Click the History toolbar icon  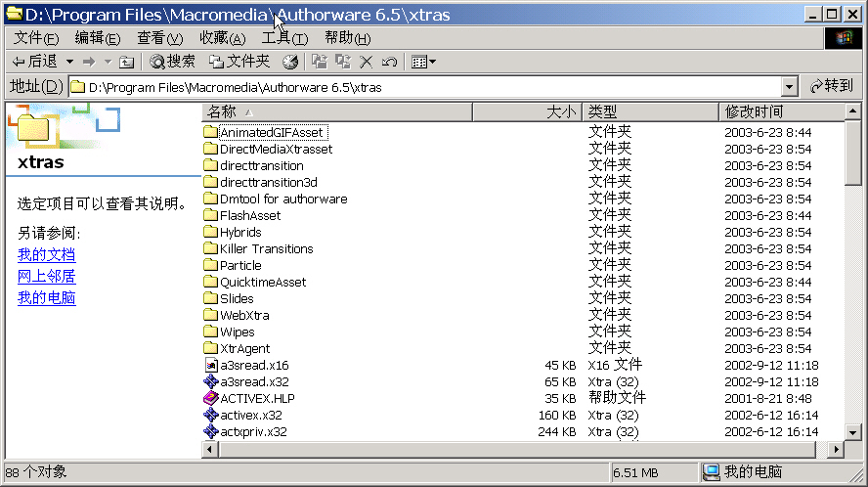pyautogui.click(x=290, y=62)
